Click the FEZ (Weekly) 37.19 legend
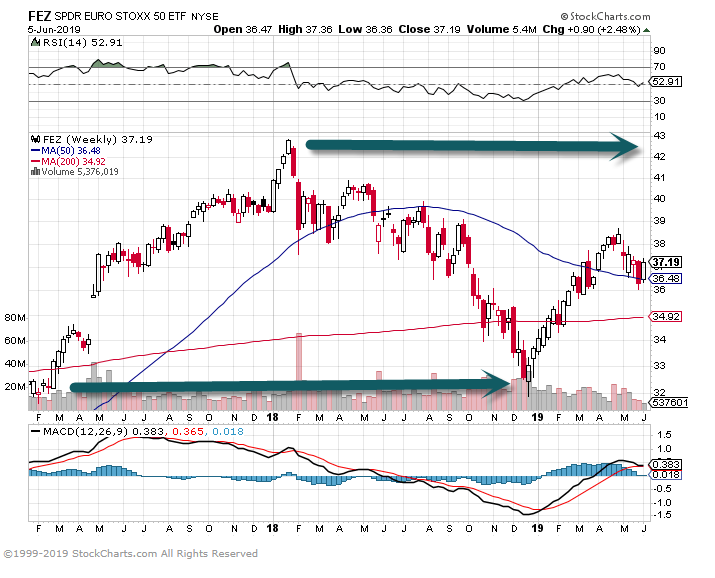Viewport: 715px width, 578px height. 97,139
